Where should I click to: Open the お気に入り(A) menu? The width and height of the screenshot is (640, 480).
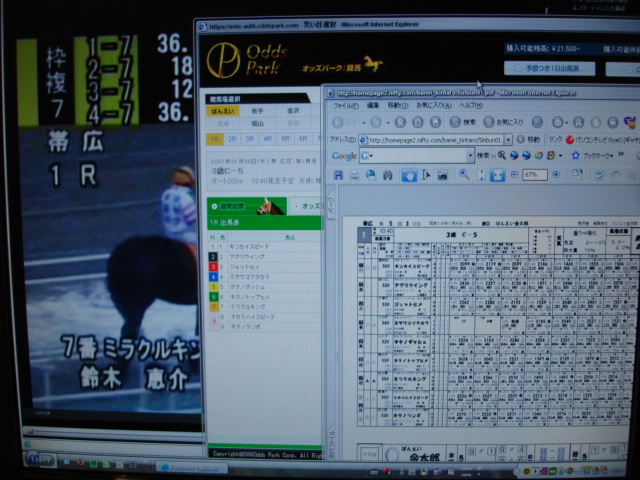[x=434, y=105]
